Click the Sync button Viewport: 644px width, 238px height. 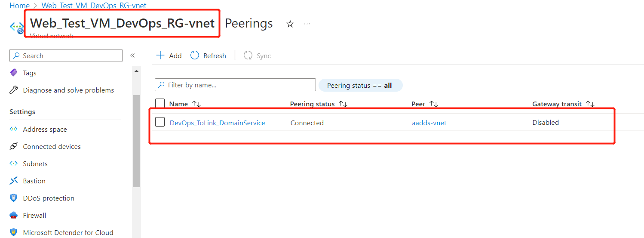click(x=257, y=56)
